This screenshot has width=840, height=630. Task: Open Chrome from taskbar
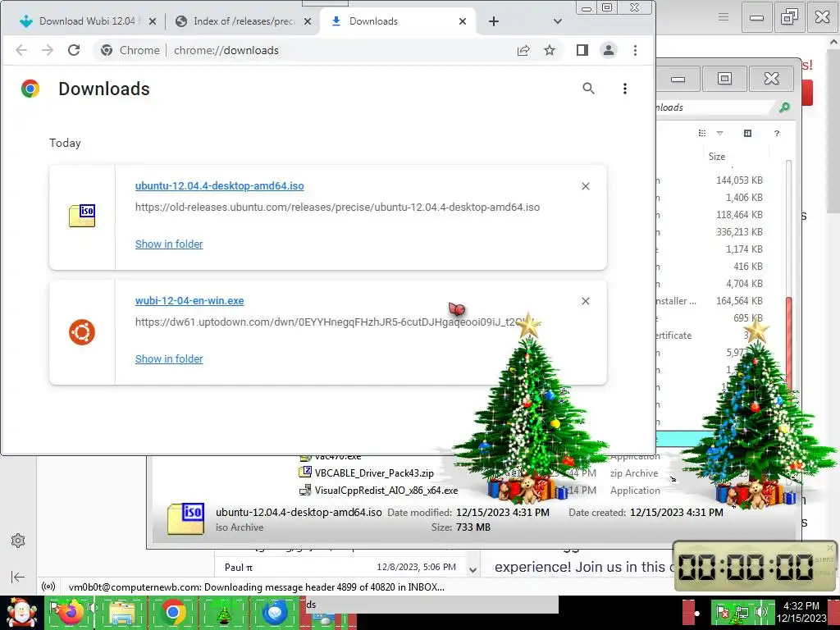pyautogui.click(x=173, y=613)
